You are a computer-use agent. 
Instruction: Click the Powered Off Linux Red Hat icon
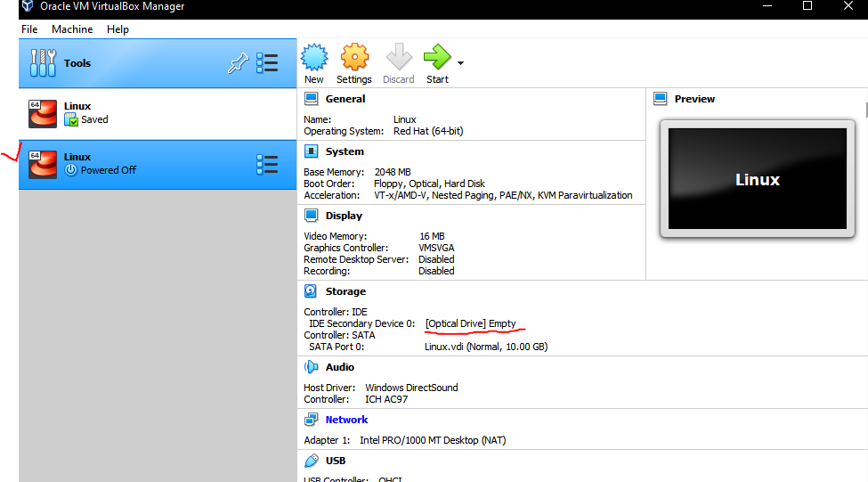[43, 165]
